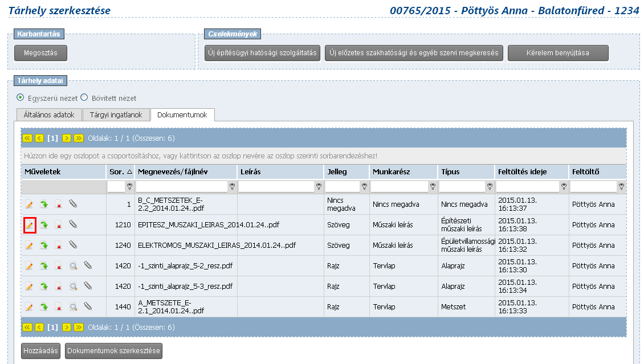Edit the B_C_METSZETEK_E-2.2 document with pencil icon
The image size is (644, 364).
[x=29, y=205]
